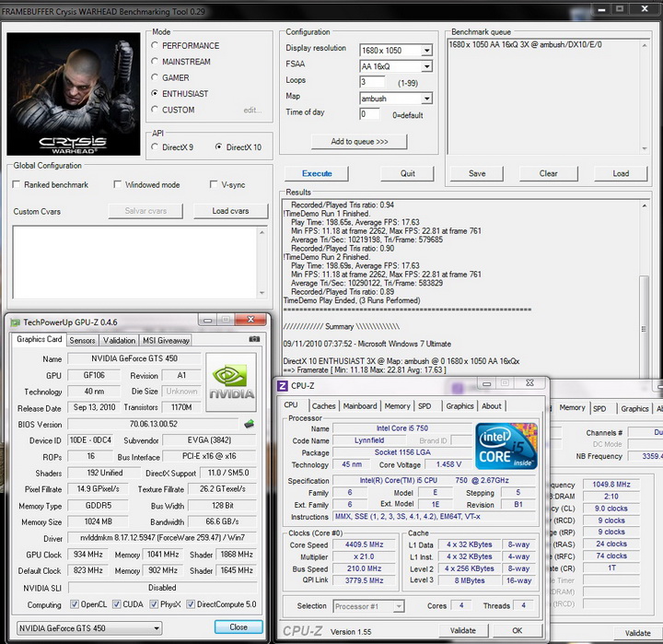This screenshot has height=644, width=663.
Task: Open the Memory tab in front CPU-Z window
Action: [x=397, y=405]
